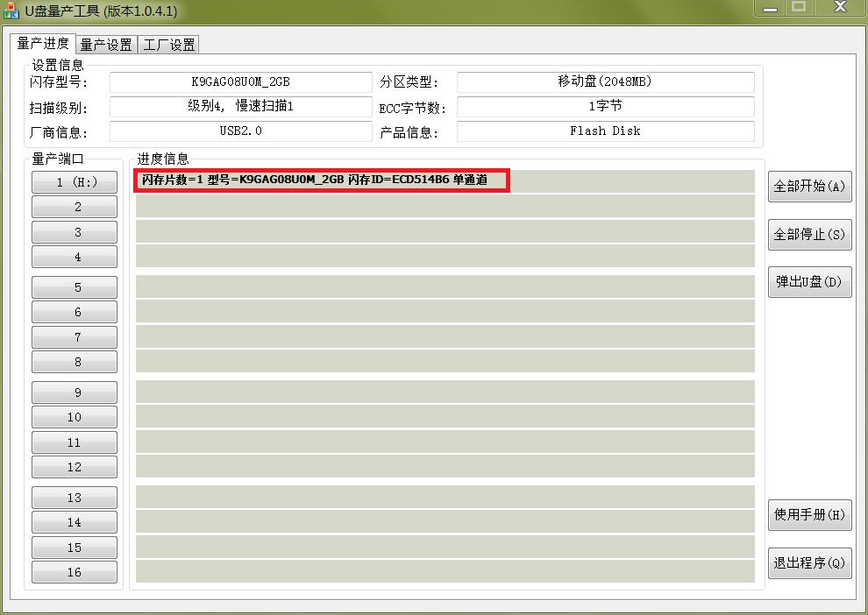
Task: Select production port 1 (H:)
Action: tap(74, 182)
